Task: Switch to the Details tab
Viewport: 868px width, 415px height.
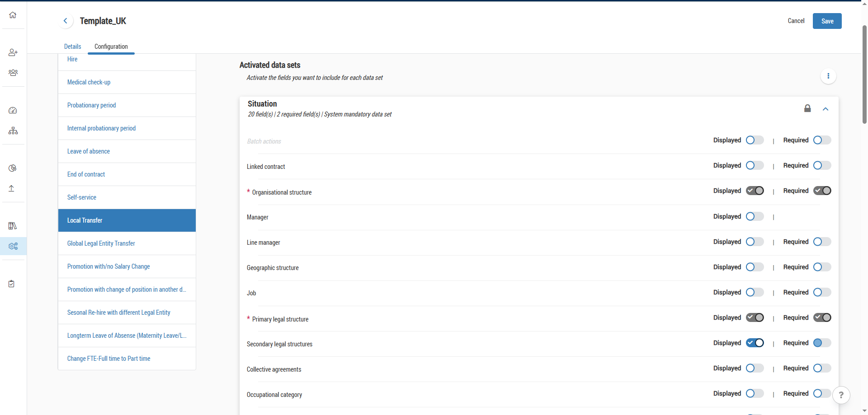Action: point(72,47)
